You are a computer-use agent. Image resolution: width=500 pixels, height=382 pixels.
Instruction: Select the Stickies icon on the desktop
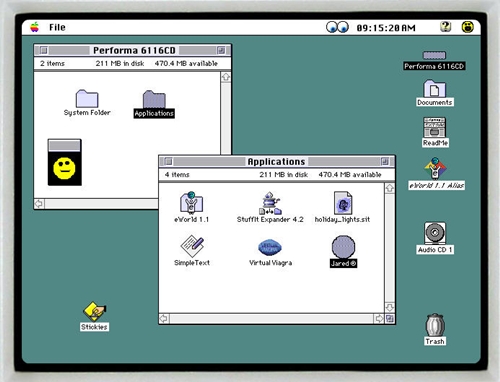(x=94, y=312)
